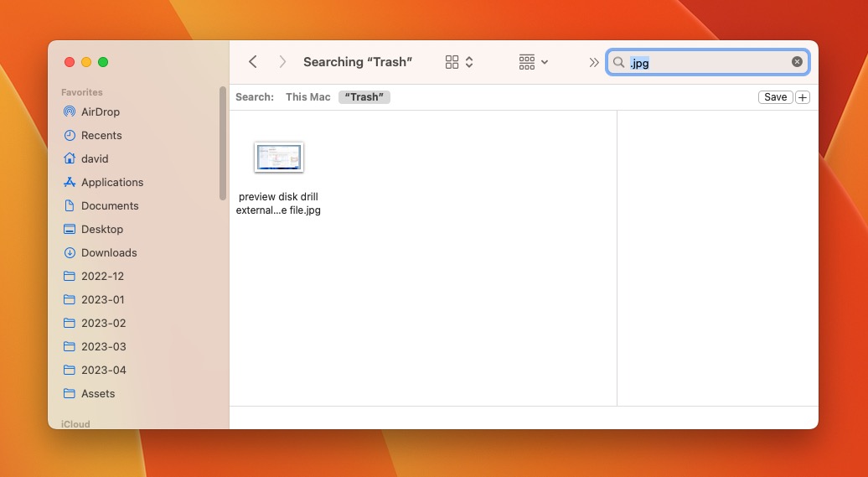868x477 pixels.
Task: Minimize the Finder window with yellow button
Action: pos(86,62)
